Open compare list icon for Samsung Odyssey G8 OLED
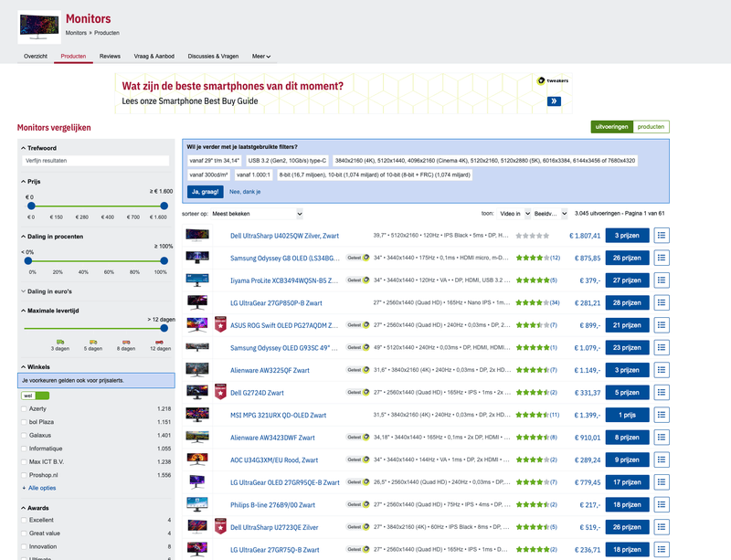The height and width of the screenshot is (560, 731). 662,258
